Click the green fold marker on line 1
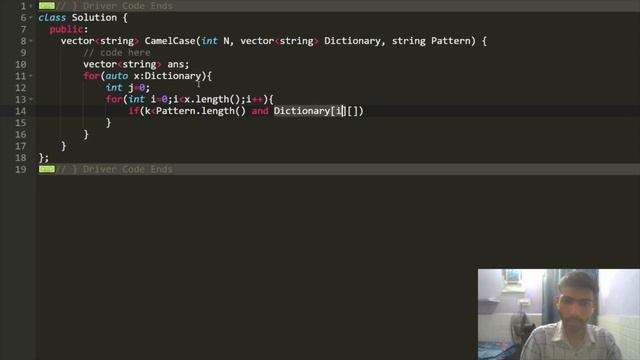This screenshot has height=360, width=640. (47, 6)
